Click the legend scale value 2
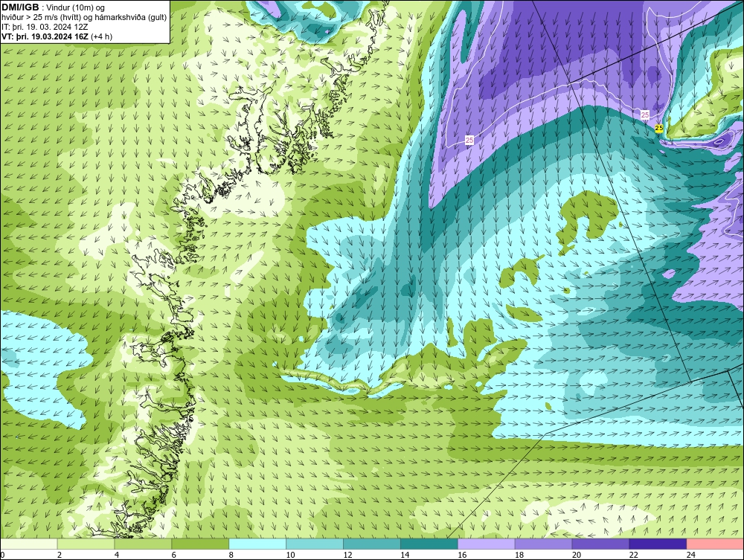 (60, 555)
